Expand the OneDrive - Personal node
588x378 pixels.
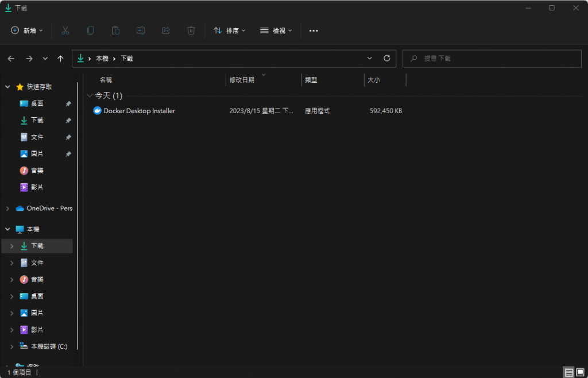click(7, 209)
